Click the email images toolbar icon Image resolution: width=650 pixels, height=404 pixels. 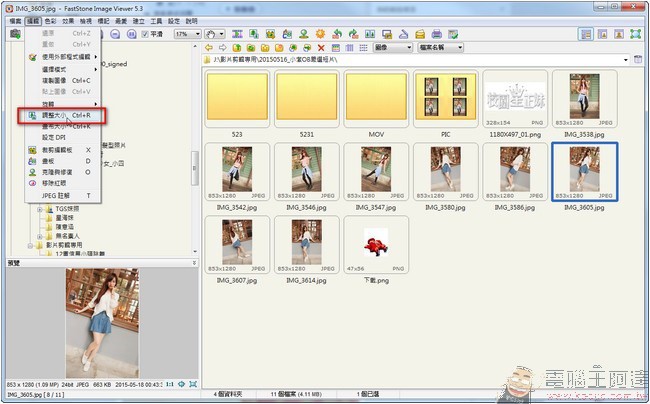[420, 34]
